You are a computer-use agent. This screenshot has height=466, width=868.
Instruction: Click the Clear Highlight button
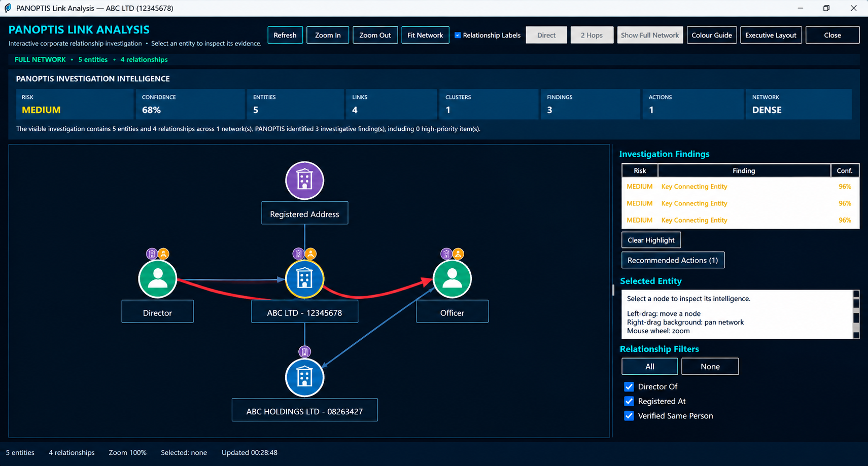point(651,240)
